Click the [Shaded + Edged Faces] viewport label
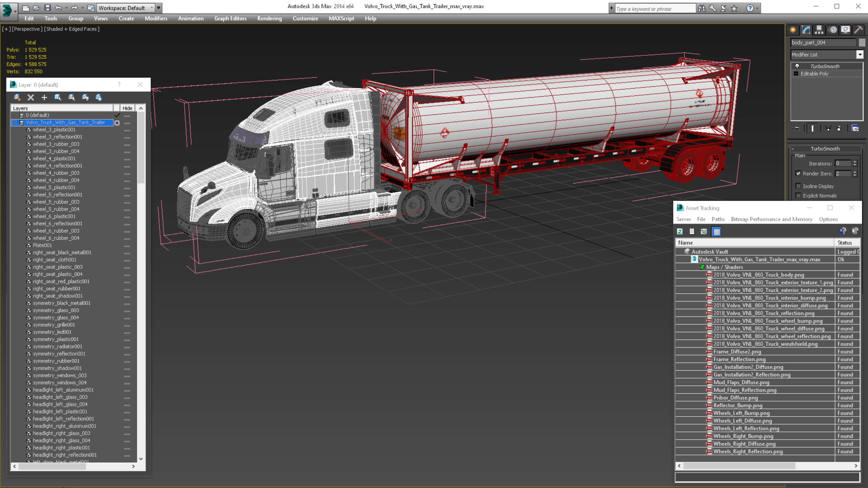Viewport: 868px width, 488px height. [x=72, y=29]
